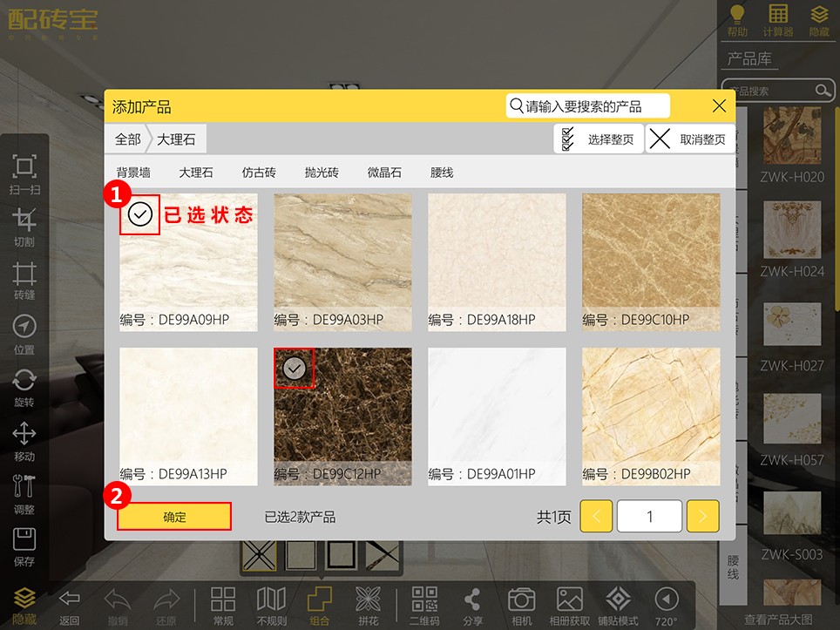Viewport: 840px width, 630px height.
Task: Select tile DE99A01HP
Action: tap(497, 417)
